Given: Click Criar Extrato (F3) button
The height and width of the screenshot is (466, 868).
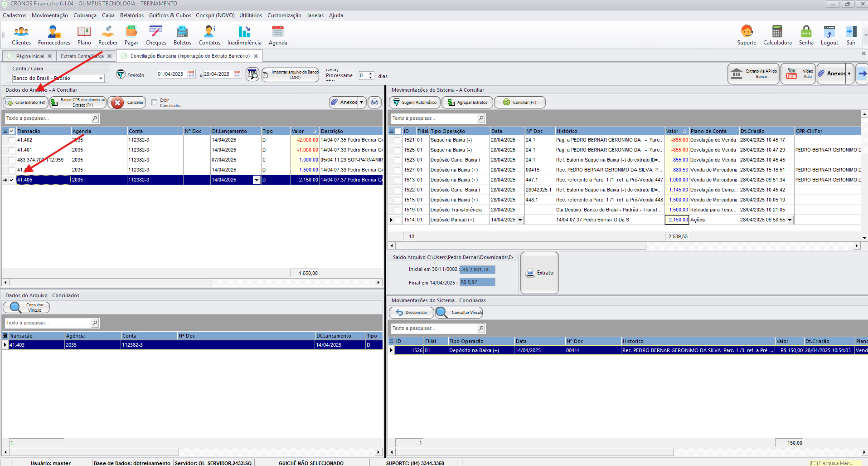Looking at the screenshot, I should point(26,102).
